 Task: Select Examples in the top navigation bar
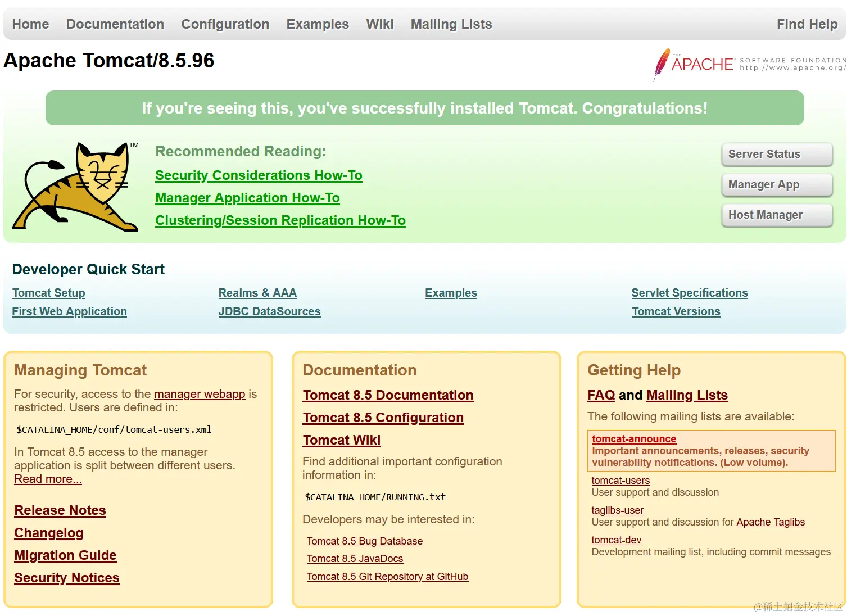pos(318,24)
